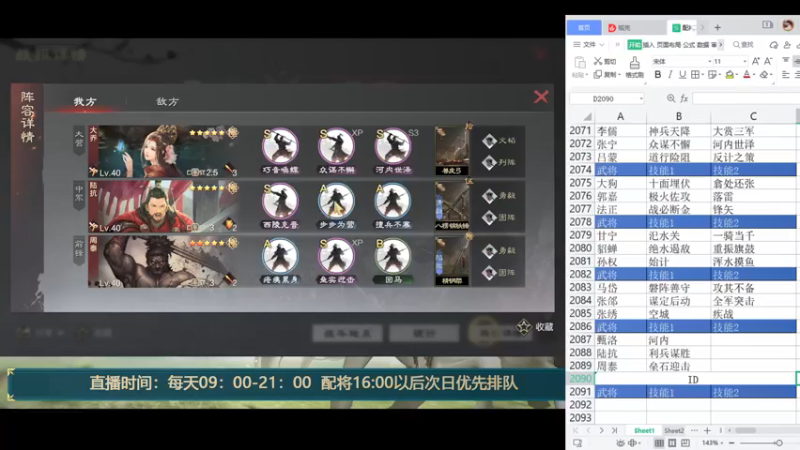Open the 首页 home tab in WPS
Image resolution: width=800 pixels, height=450 pixels.
(584, 28)
